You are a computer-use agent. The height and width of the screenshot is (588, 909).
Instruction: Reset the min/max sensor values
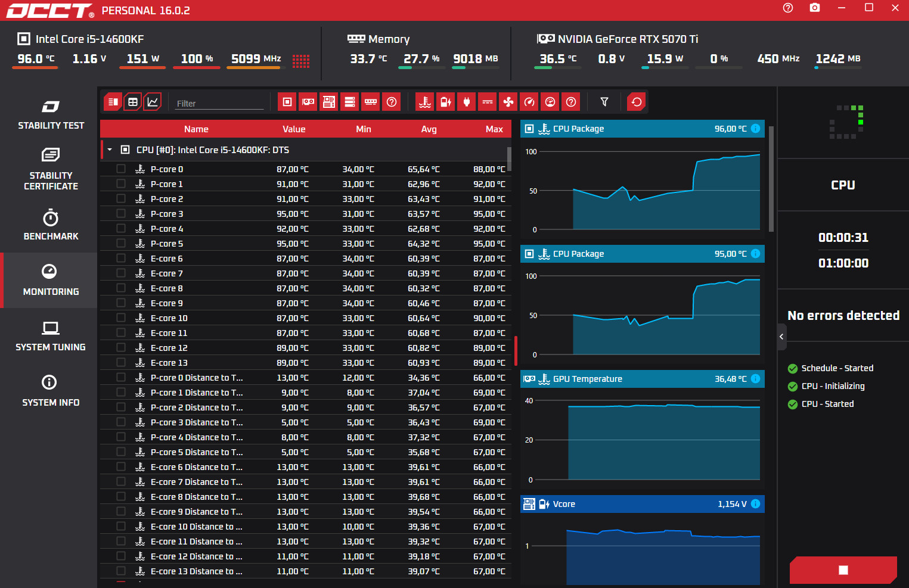point(637,102)
